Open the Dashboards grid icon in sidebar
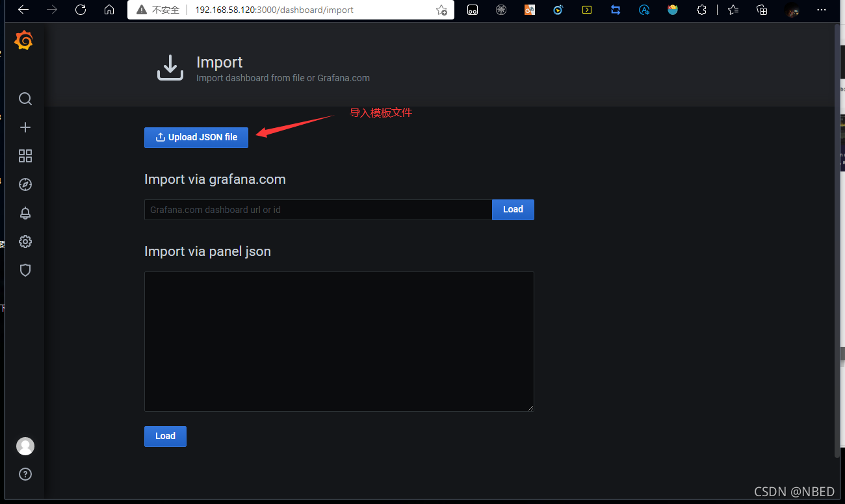 (x=25, y=156)
